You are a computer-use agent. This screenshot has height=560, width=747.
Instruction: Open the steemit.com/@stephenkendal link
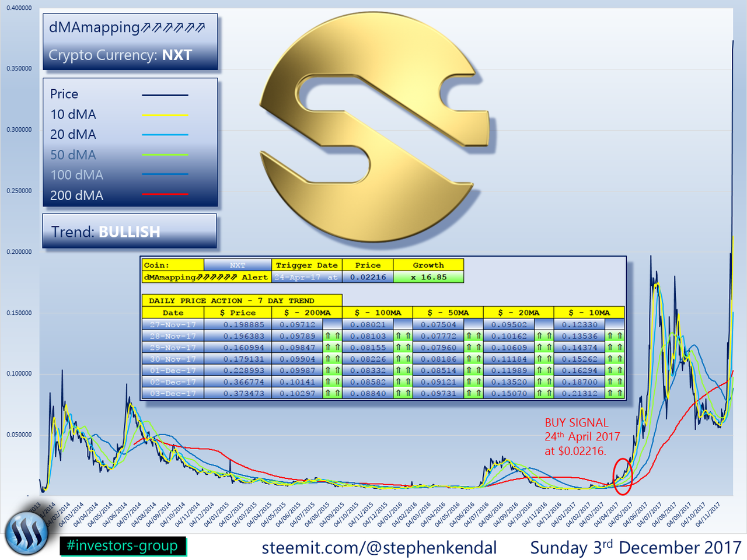(379, 548)
